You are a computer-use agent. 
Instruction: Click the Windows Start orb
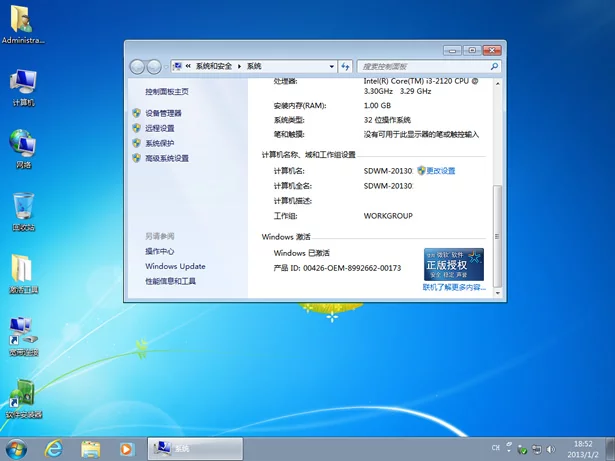point(16,449)
